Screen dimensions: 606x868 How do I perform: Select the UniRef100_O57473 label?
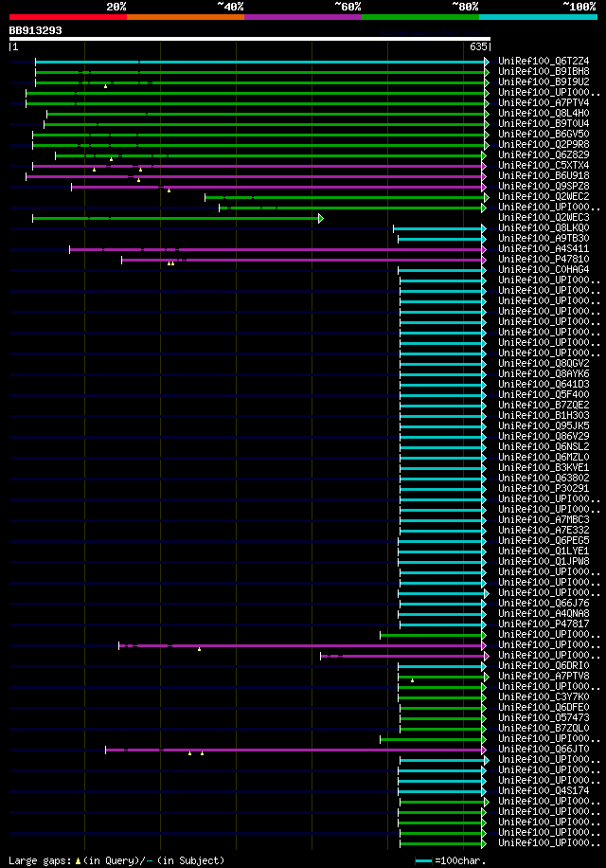pos(544,717)
